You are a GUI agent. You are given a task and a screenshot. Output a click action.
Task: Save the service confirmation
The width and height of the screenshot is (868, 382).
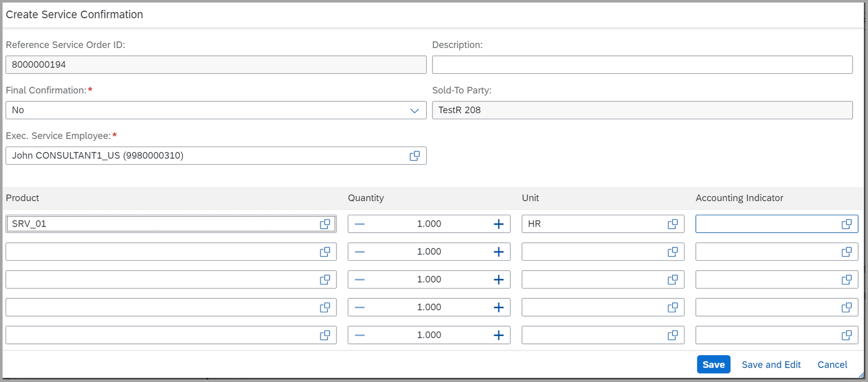tap(714, 364)
